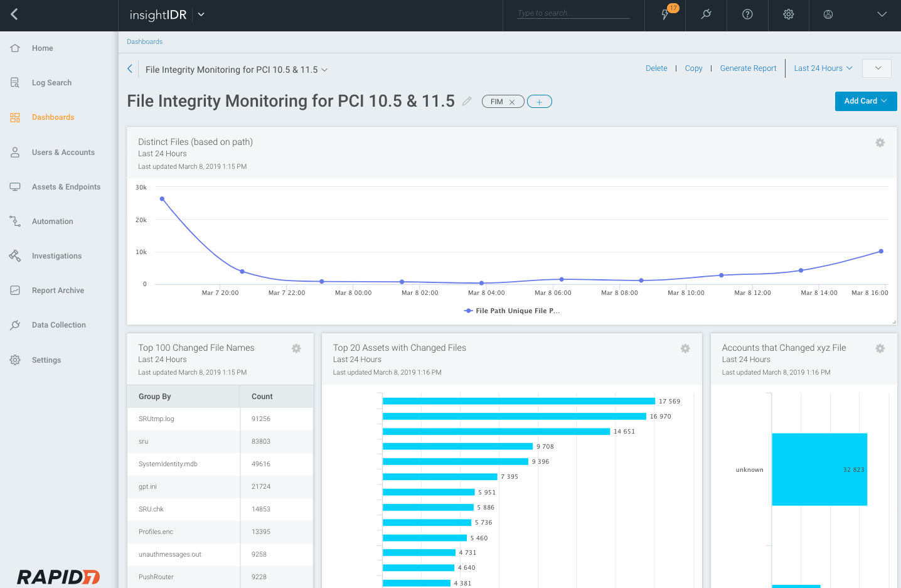The image size is (901, 588).
Task: Toggle File Path Unique legend series
Action: [512, 311]
